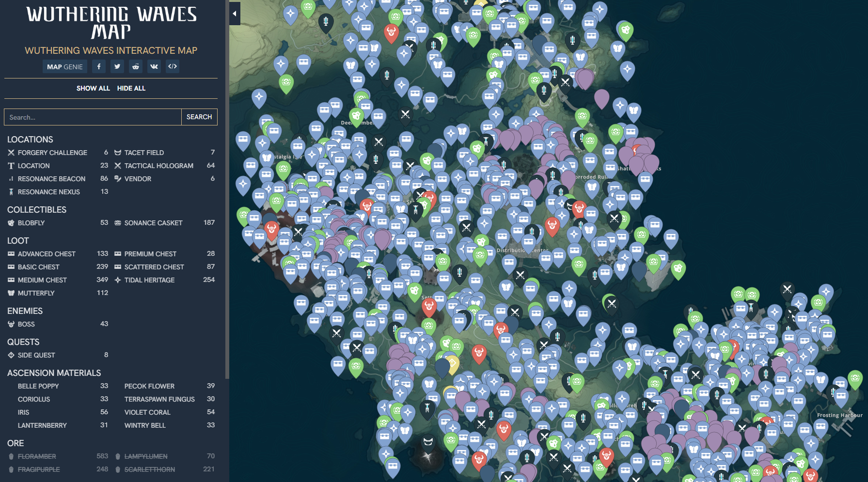Open the Wuthering Waves Interactive Map link
Screen dimensions: 868x482
tap(111, 50)
